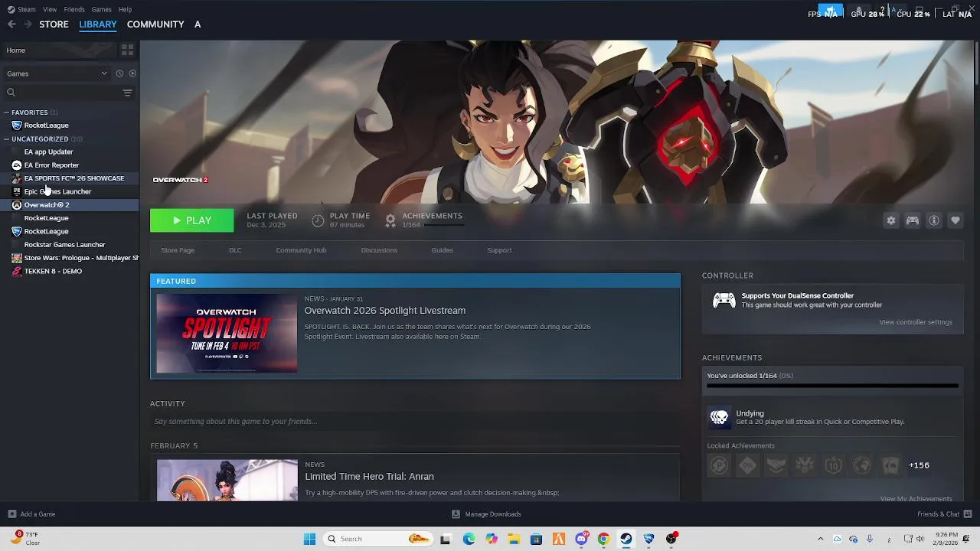Open the Community Hub link

[301, 250]
